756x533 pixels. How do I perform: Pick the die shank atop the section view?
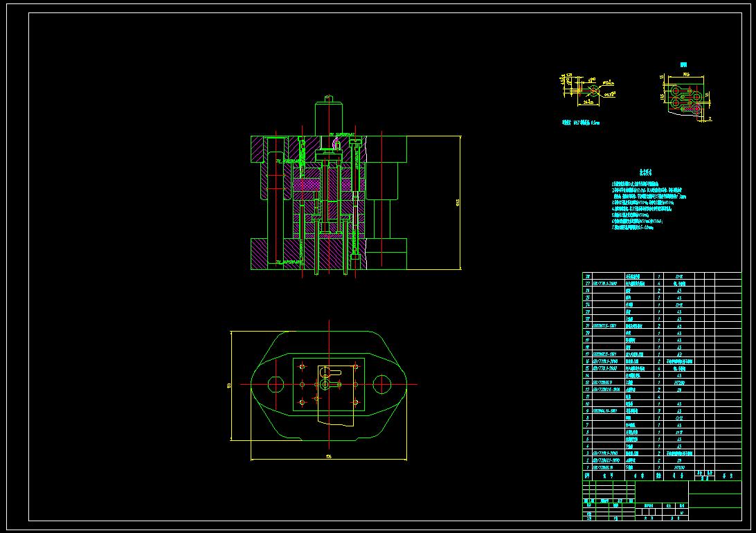[329, 116]
